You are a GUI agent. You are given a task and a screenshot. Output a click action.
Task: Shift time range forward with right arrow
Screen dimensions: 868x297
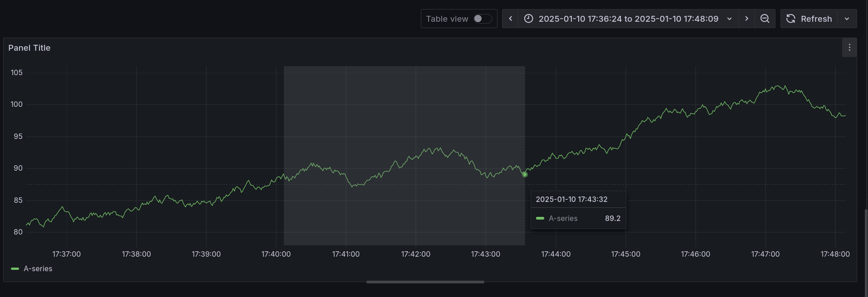(x=746, y=19)
